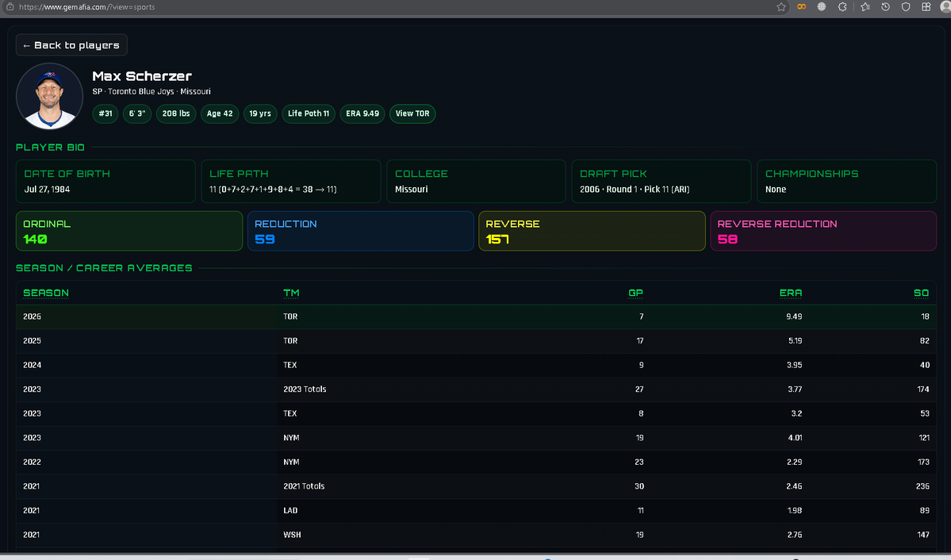This screenshot has width=951, height=560.
Task: Click the address bar URL field
Action: (394, 6)
